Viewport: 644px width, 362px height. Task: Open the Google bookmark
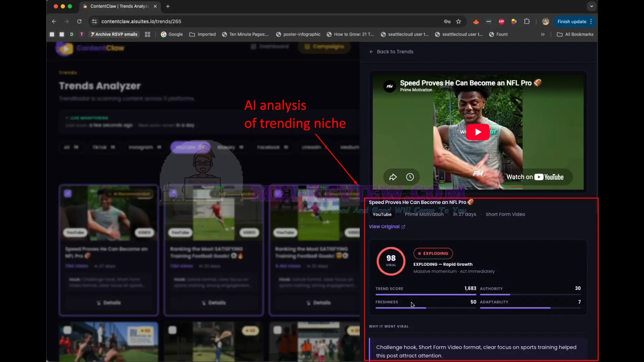[x=172, y=34]
